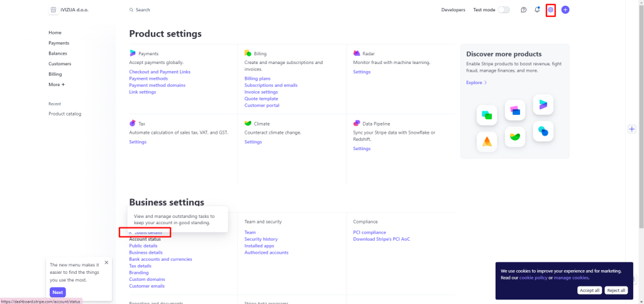This screenshot has height=304, width=644.
Task: Expand the right-edge plus side panel
Action: coord(632,129)
